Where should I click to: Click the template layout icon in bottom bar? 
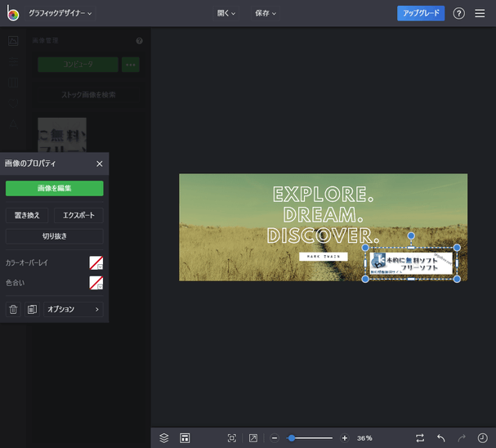[185, 438]
